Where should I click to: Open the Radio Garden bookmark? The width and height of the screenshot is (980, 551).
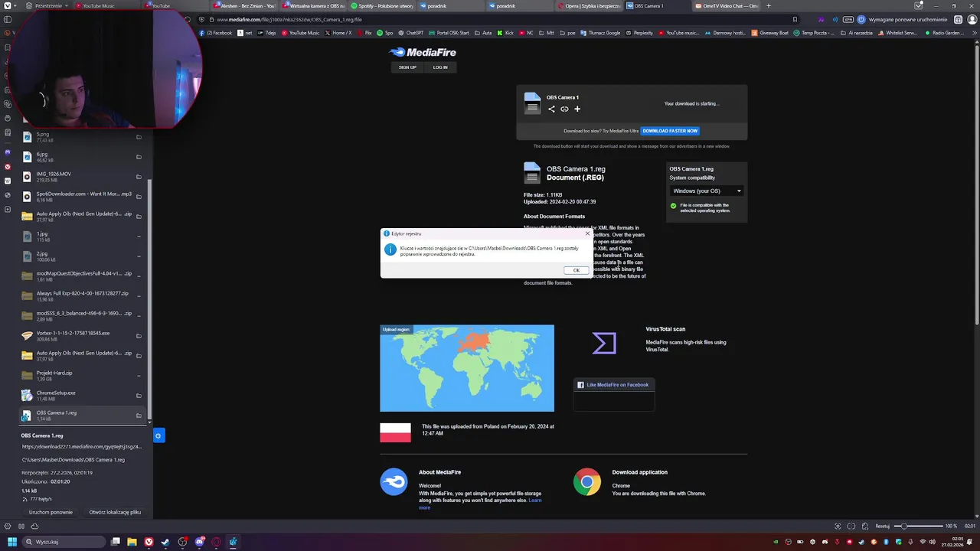[x=945, y=33]
